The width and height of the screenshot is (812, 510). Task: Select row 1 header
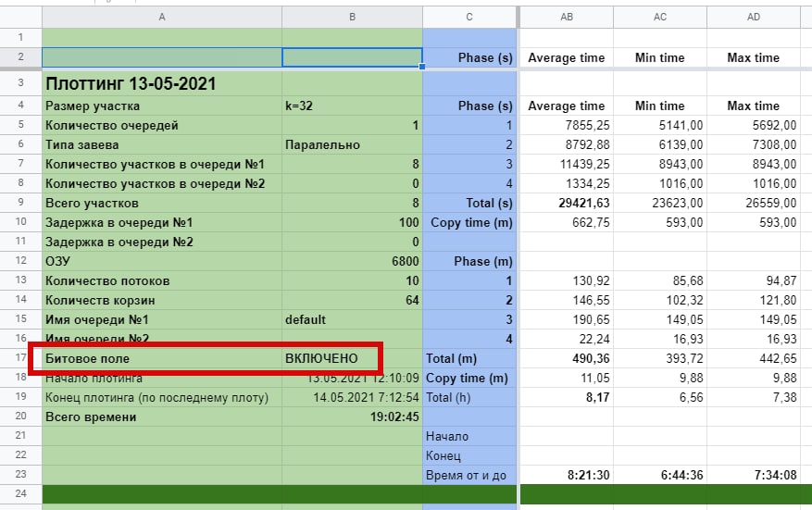click(x=20, y=37)
